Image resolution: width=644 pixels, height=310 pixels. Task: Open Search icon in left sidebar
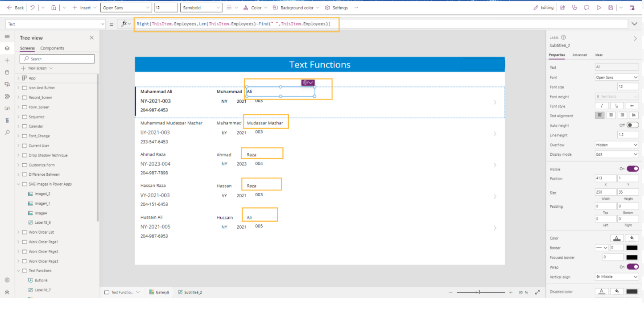[x=7, y=132]
